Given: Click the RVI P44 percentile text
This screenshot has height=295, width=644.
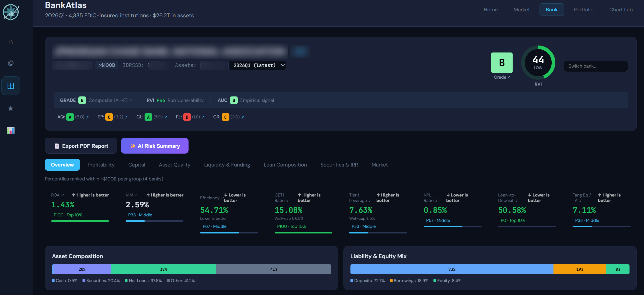Looking at the screenshot, I should click(161, 100).
